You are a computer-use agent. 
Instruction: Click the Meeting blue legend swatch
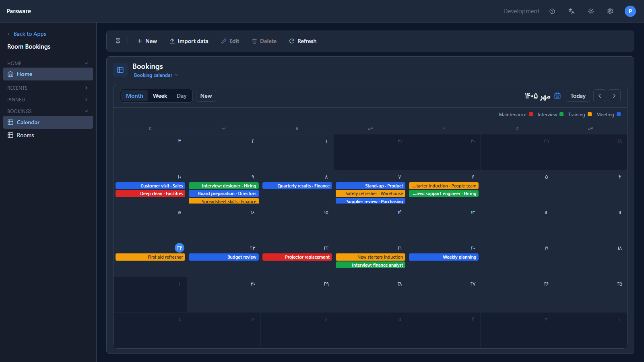[619, 114]
